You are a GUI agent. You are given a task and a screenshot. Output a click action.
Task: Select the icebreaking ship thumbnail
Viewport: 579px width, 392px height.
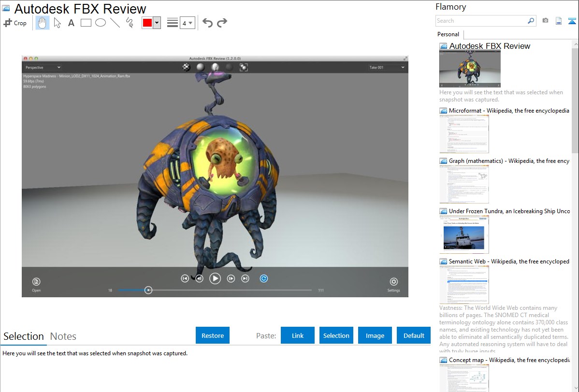pos(464,234)
